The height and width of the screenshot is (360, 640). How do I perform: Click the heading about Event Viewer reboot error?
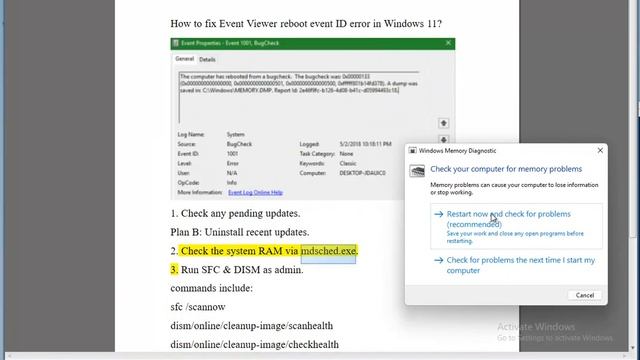(306, 24)
